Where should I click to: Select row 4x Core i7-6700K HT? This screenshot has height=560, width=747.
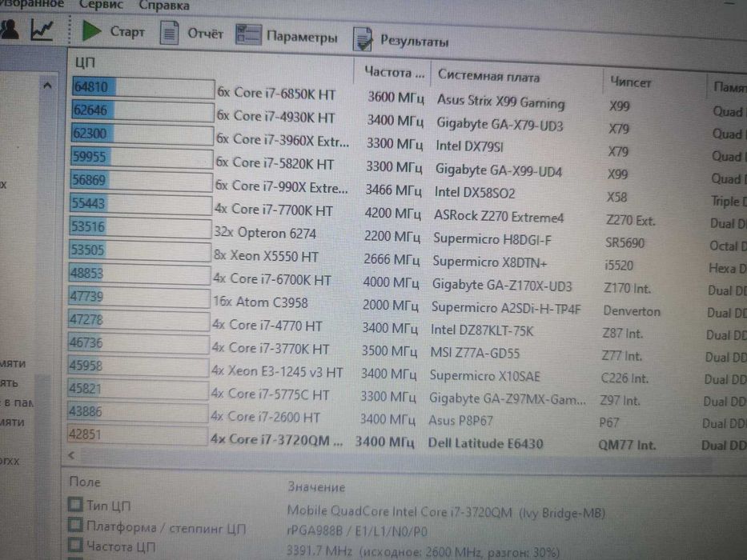pyautogui.click(x=271, y=279)
